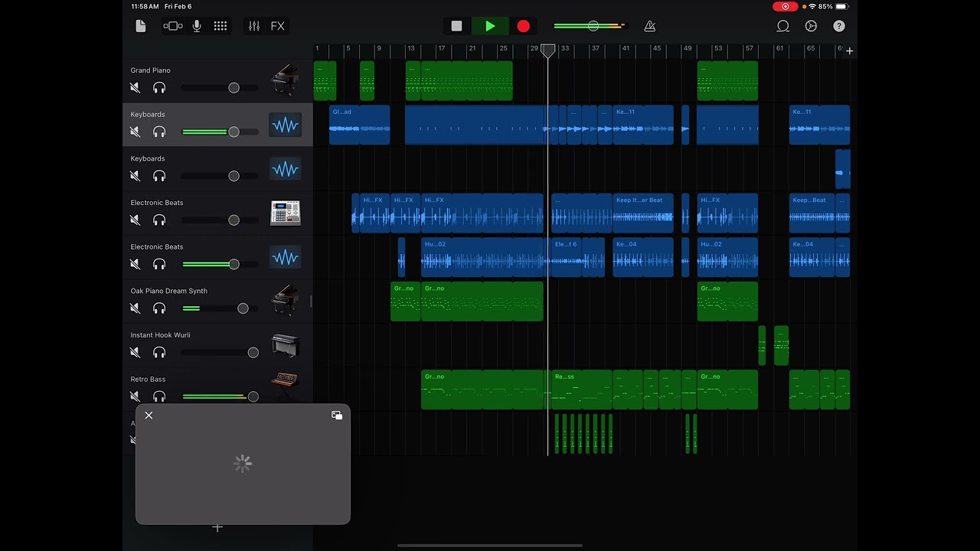Tap second Electronic Beats waveform icon

click(285, 257)
